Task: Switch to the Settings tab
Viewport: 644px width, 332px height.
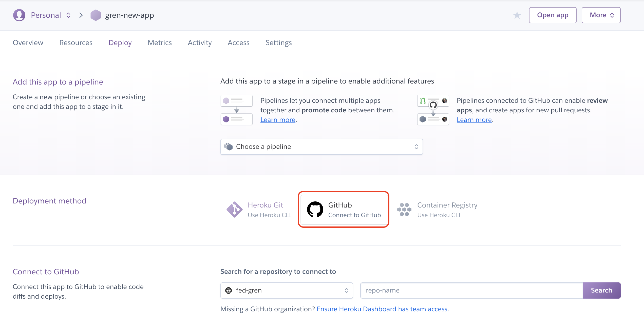Action: [x=278, y=43]
